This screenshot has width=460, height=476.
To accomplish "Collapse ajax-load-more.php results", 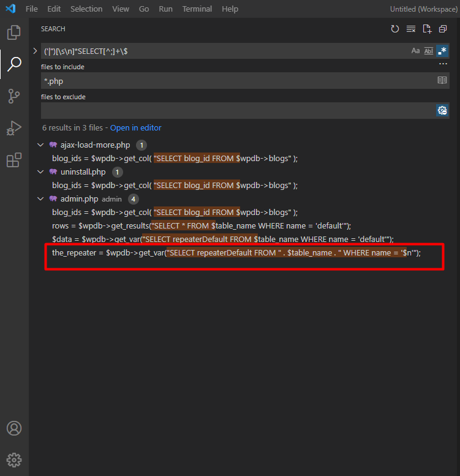I will click(x=40, y=145).
